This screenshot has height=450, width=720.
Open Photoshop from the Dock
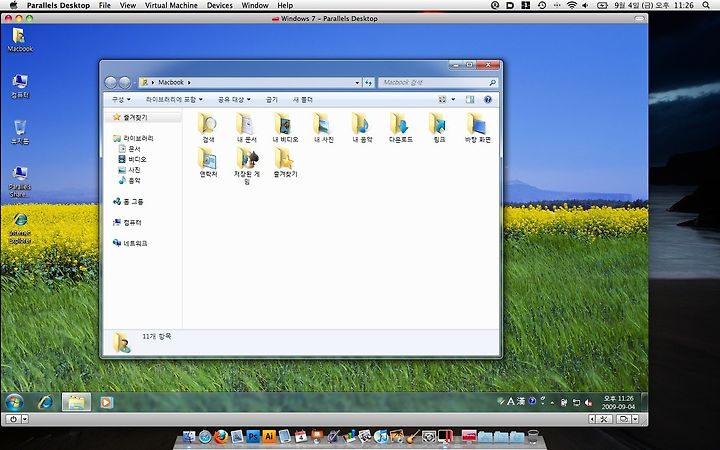253,436
